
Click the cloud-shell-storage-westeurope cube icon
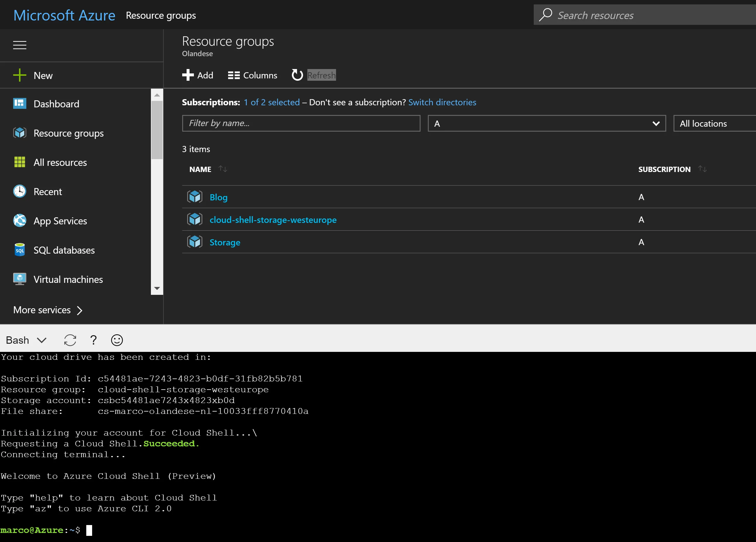click(x=195, y=220)
